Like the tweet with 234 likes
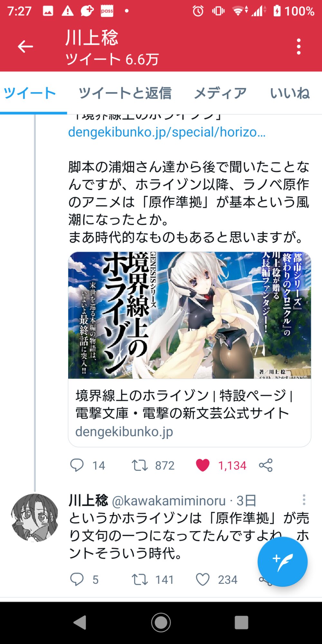 pos(203,580)
